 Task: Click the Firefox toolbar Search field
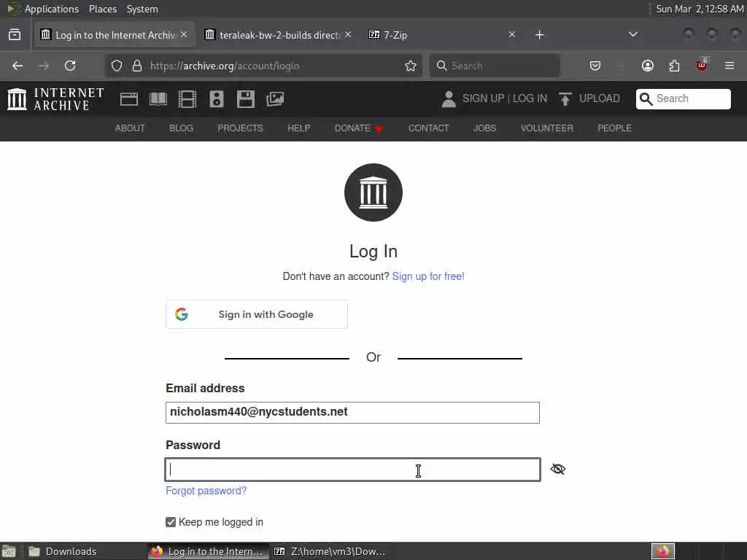(x=495, y=66)
